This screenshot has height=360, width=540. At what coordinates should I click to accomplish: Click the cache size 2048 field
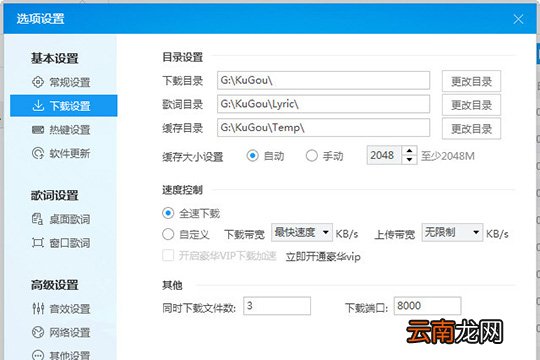click(384, 155)
